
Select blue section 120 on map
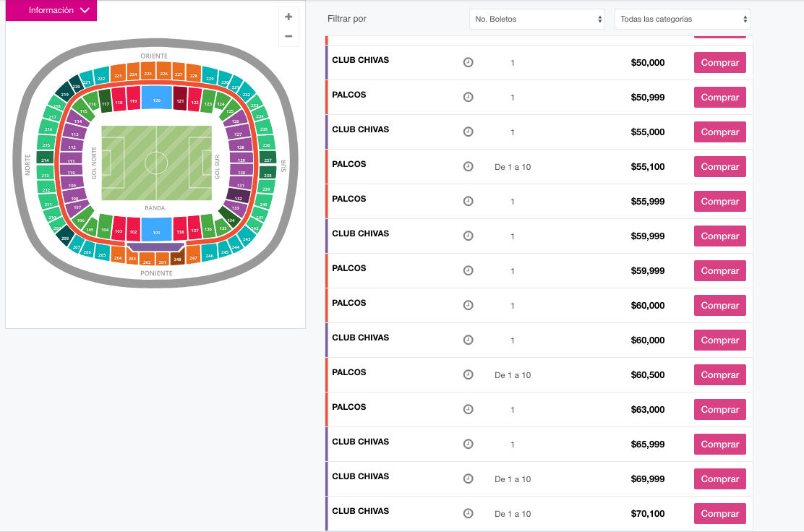[x=156, y=98]
